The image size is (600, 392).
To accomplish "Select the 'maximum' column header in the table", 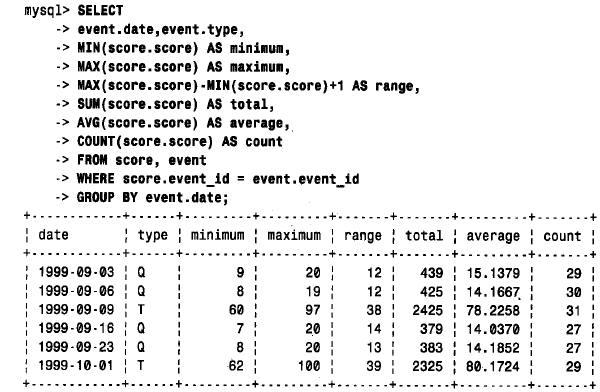I will click(x=294, y=235).
